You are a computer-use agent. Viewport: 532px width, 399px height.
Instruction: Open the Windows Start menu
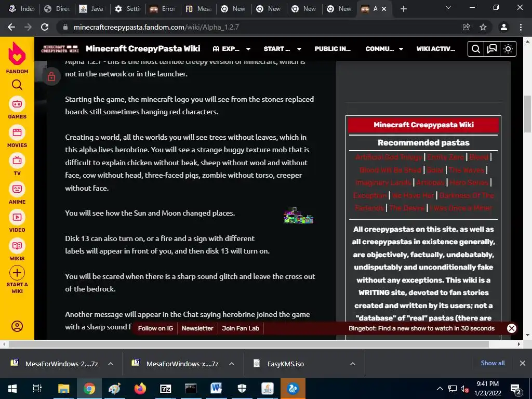pyautogui.click(x=12, y=389)
